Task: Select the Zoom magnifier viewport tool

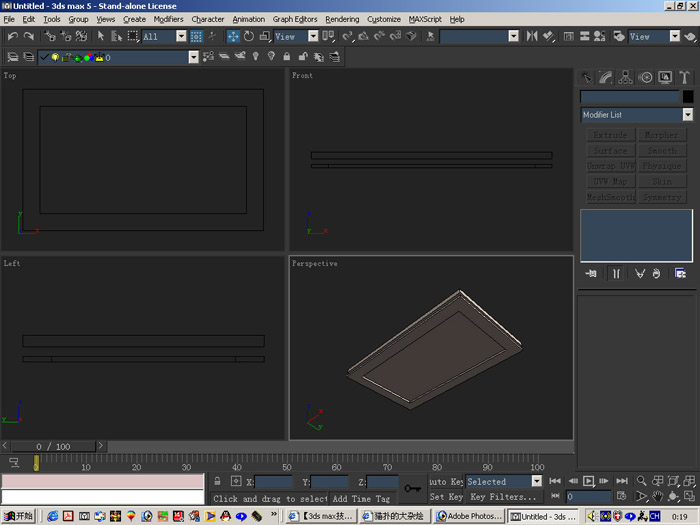Action: [x=641, y=481]
